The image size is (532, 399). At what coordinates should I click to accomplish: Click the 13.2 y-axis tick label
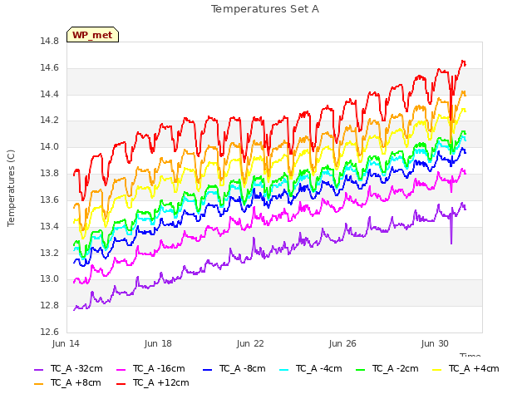(x=50, y=253)
